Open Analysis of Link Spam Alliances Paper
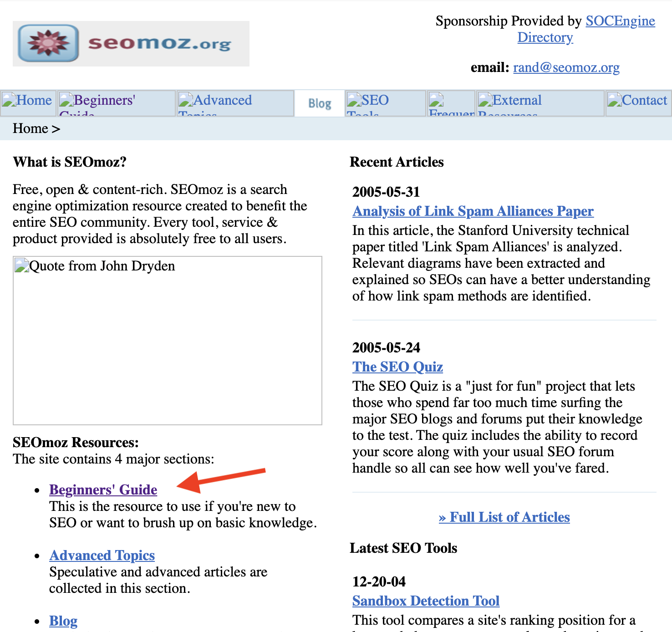The width and height of the screenshot is (672, 632). [x=473, y=211]
